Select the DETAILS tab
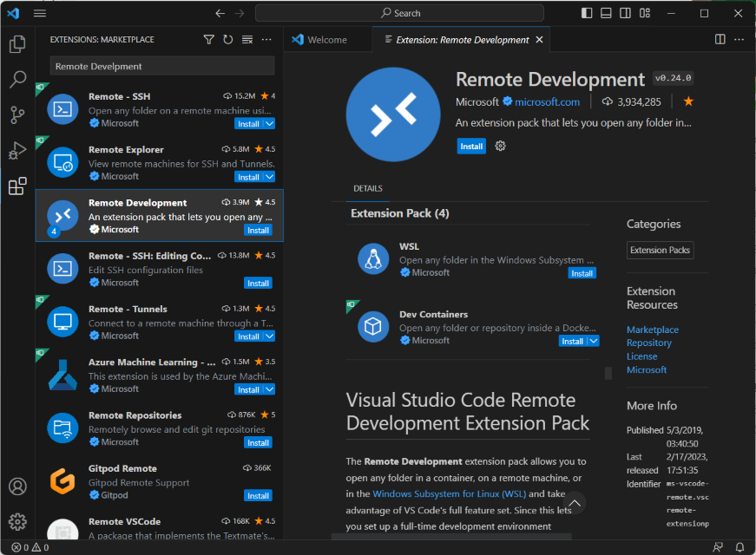The height and width of the screenshot is (555, 756). (367, 188)
